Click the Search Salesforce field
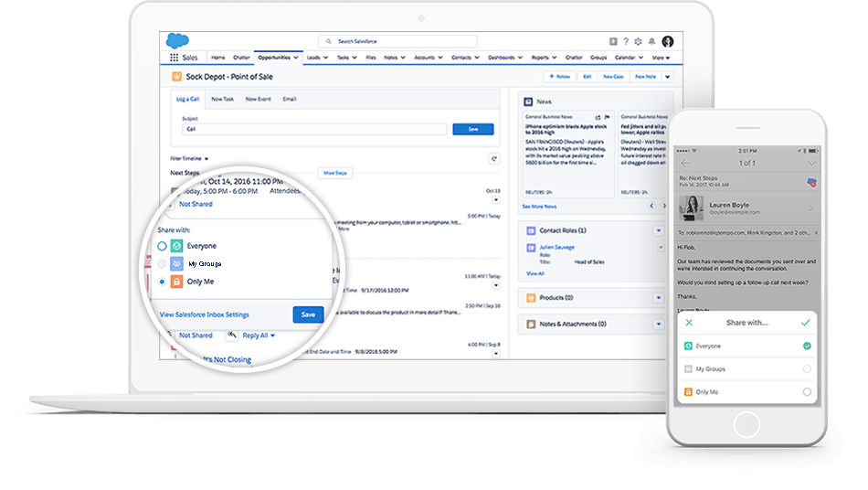The height and width of the screenshot is (490, 868). point(397,41)
